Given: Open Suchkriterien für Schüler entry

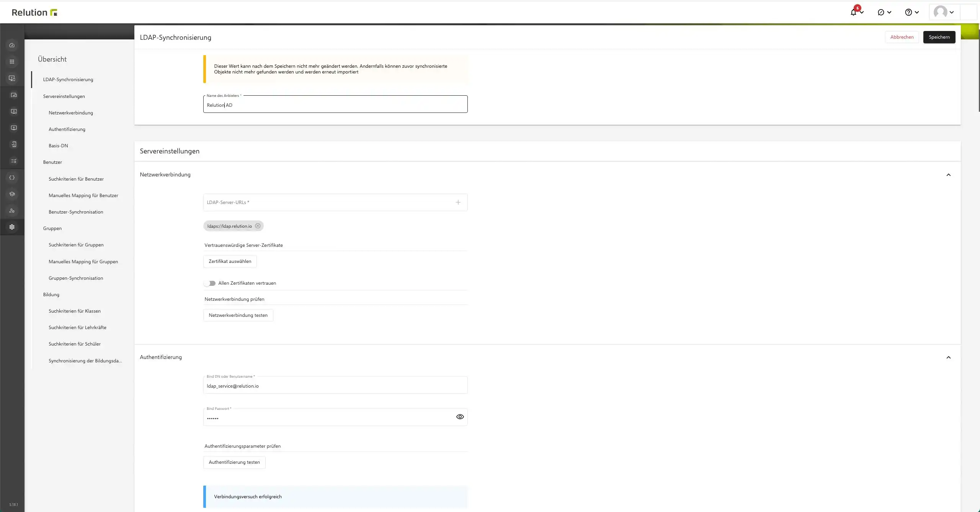Looking at the screenshot, I should pyautogui.click(x=75, y=344).
